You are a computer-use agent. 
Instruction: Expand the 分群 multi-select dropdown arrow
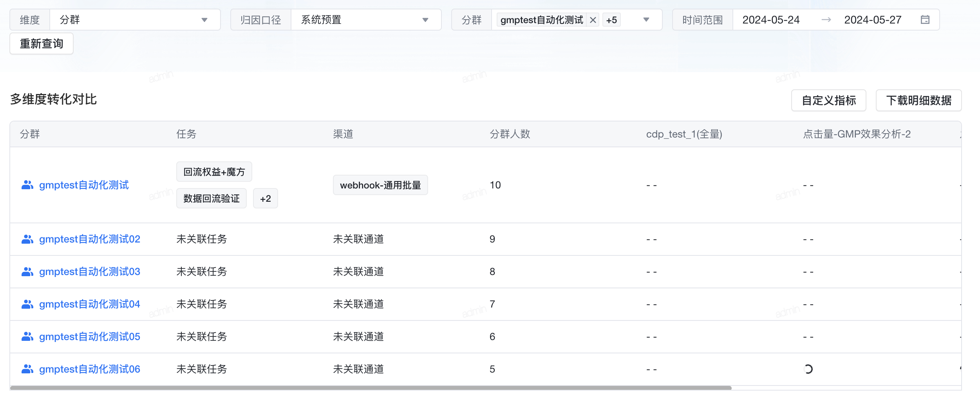646,20
